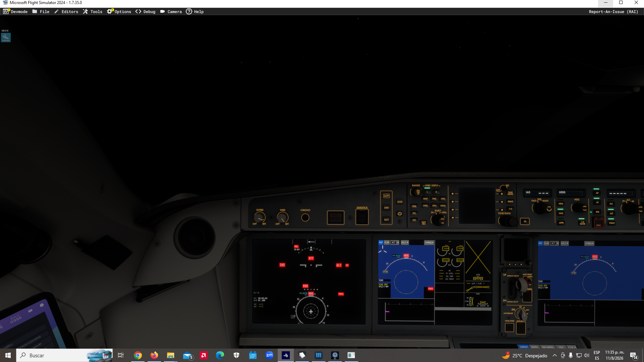Viewport: 644px width, 362px height.
Task: Select MAP tab on right display
Action: pos(540,243)
